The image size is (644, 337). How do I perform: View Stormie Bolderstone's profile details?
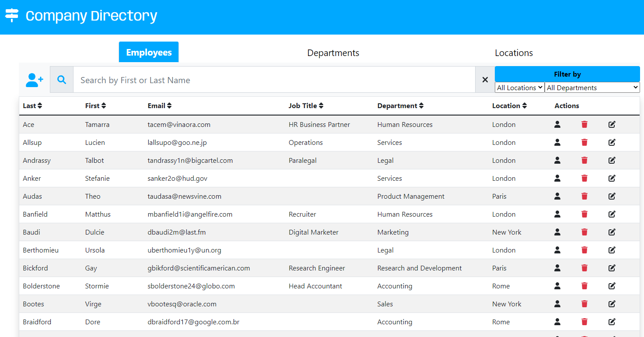(x=557, y=286)
